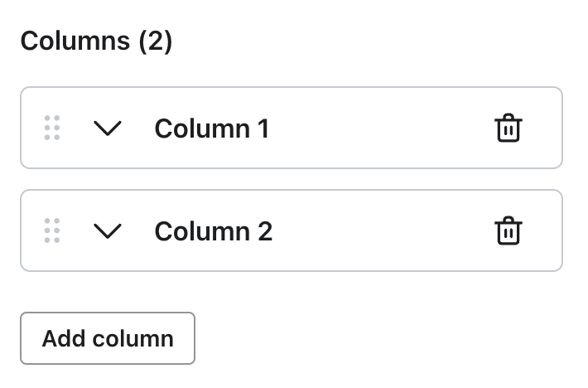This screenshot has width=588, height=388.
Task: Remove the second column via trash can
Action: (x=508, y=231)
